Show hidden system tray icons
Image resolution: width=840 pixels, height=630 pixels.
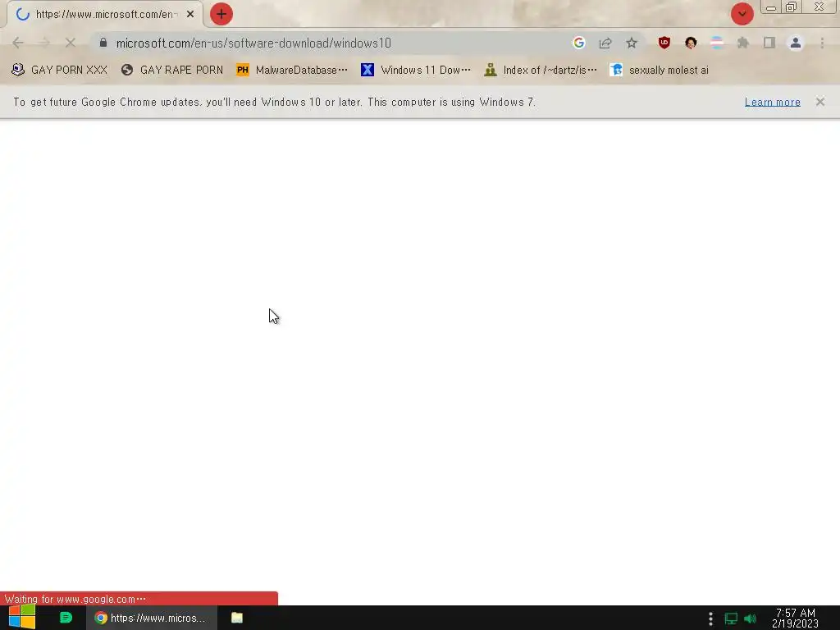pyautogui.click(x=710, y=619)
